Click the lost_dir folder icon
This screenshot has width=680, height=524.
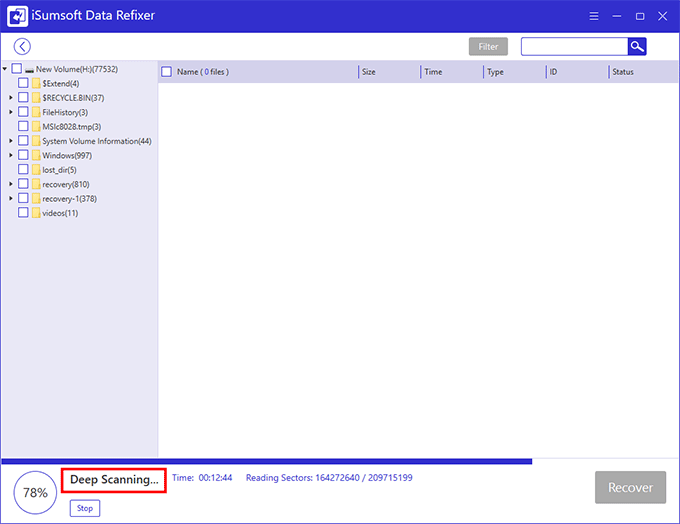pos(36,170)
